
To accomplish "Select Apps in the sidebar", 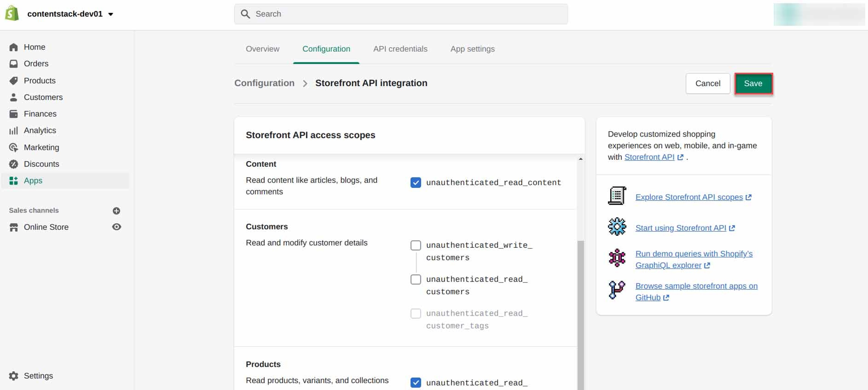I will [x=65, y=180].
